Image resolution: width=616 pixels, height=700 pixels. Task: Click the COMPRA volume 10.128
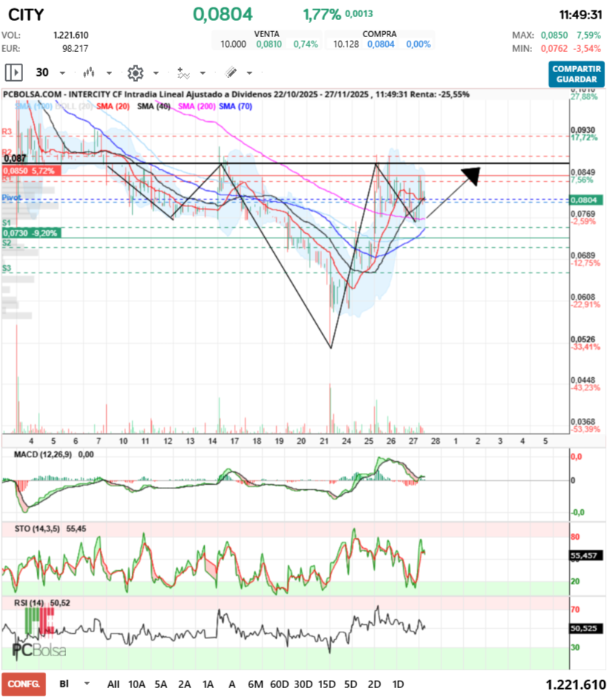click(346, 45)
